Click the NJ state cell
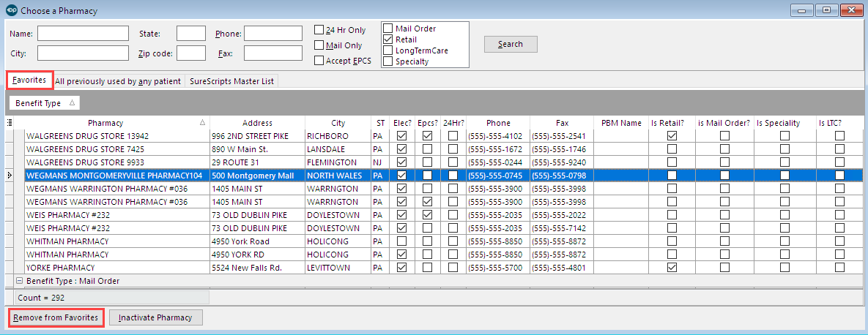Viewport: 868px width, 335px height. point(380,162)
